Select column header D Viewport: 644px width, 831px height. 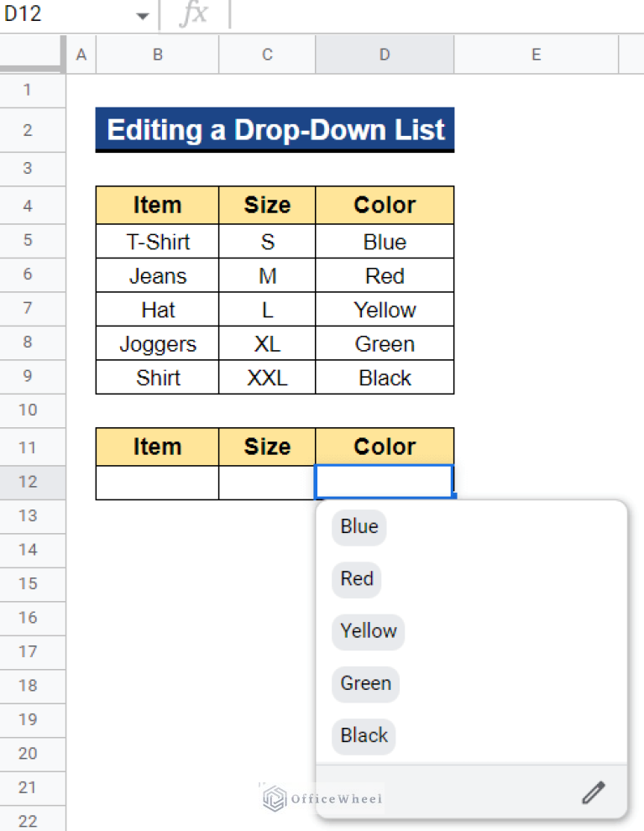pyautogui.click(x=384, y=54)
